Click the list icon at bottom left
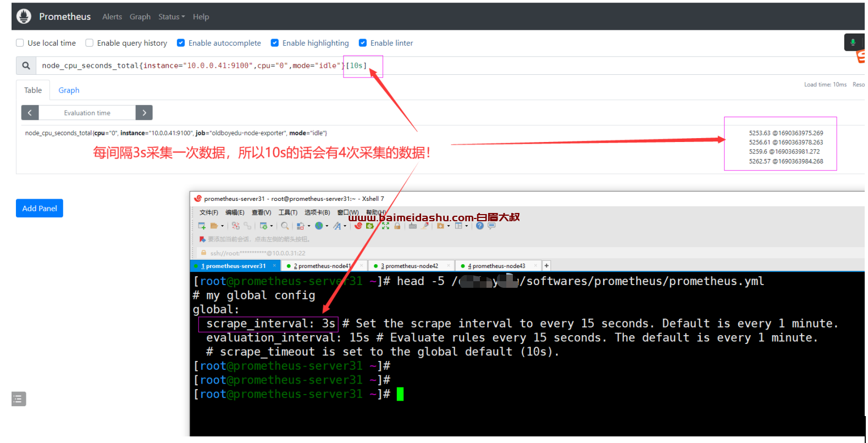Viewport: 868px width, 443px height. tap(18, 399)
